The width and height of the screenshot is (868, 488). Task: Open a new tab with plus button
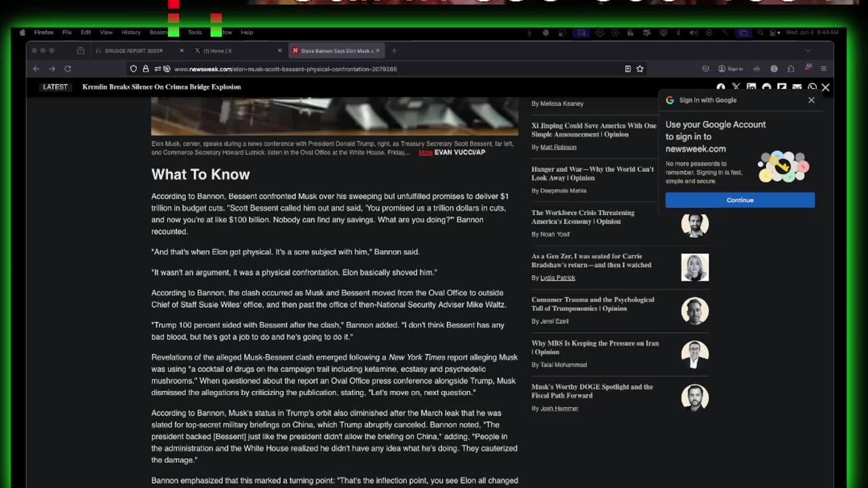click(x=394, y=51)
